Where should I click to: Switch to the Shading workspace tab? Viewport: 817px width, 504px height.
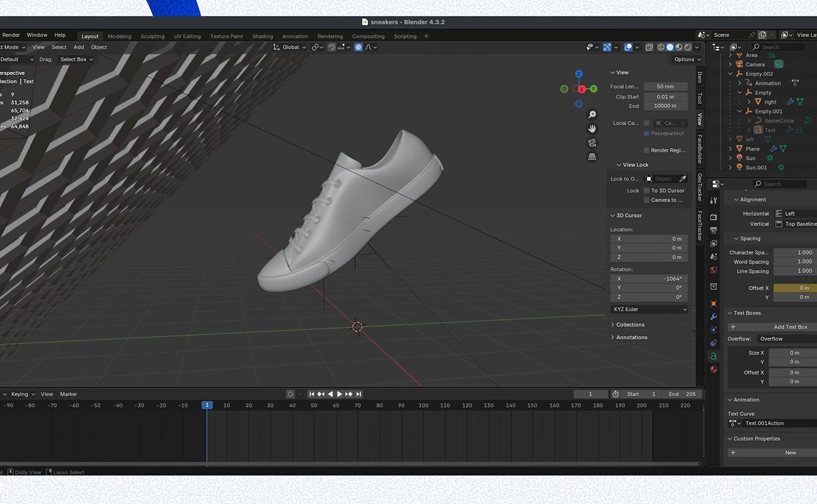[x=263, y=36]
